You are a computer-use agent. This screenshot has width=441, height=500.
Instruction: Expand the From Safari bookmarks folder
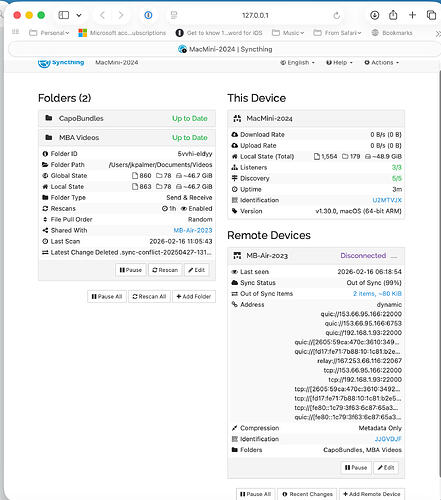coord(337,33)
